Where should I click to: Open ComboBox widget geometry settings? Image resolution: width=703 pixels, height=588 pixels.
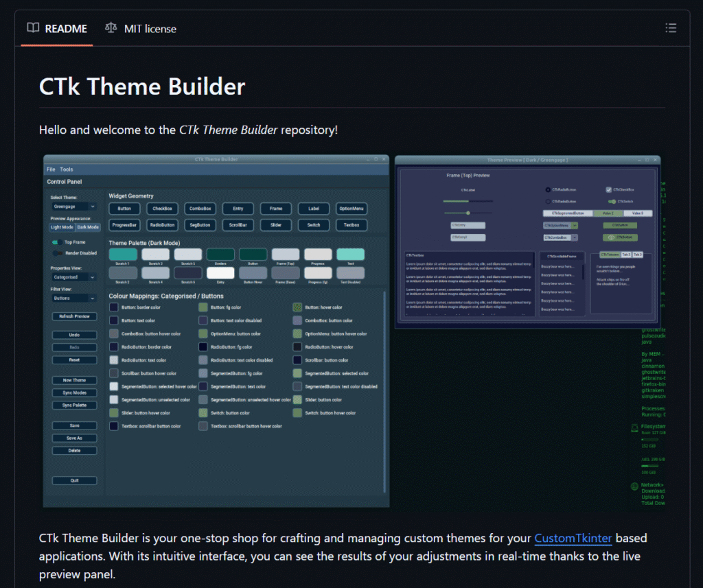[200, 209]
